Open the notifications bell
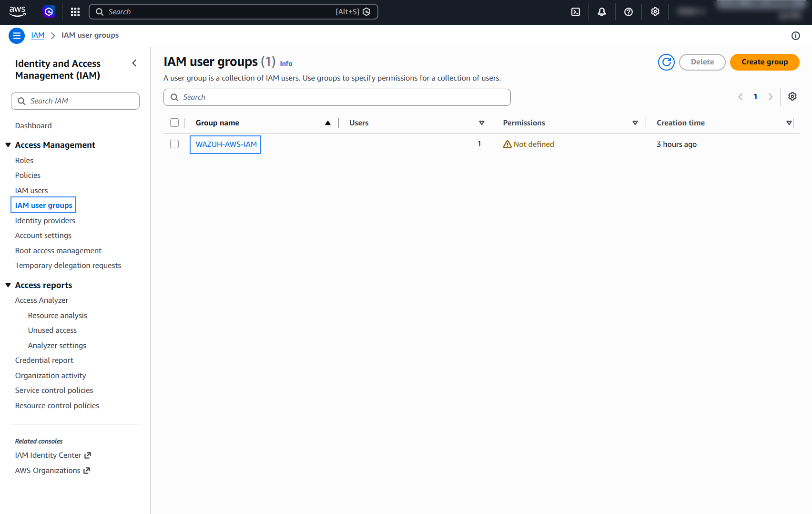This screenshot has width=812, height=514. click(602, 12)
